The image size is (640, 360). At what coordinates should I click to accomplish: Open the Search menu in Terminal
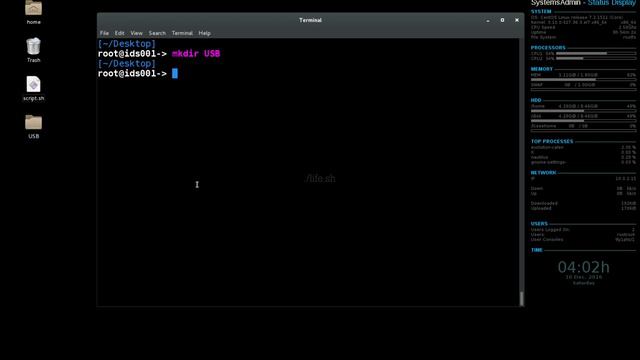(x=157, y=33)
